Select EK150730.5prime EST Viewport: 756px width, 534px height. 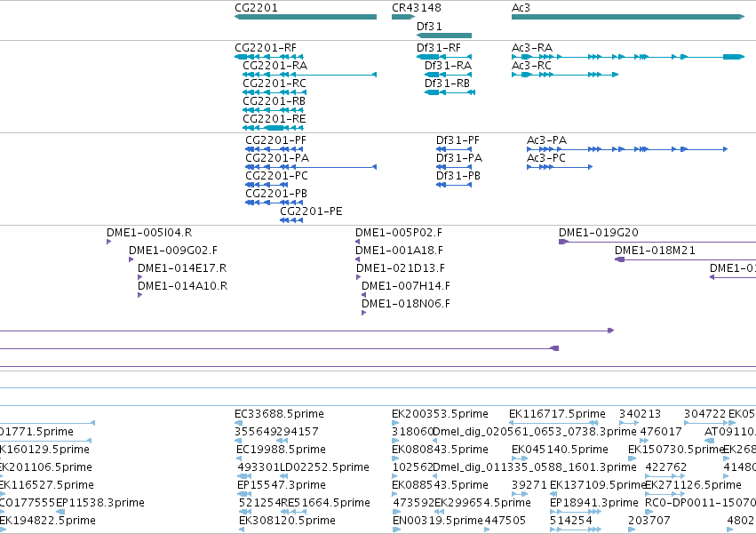(x=632, y=458)
